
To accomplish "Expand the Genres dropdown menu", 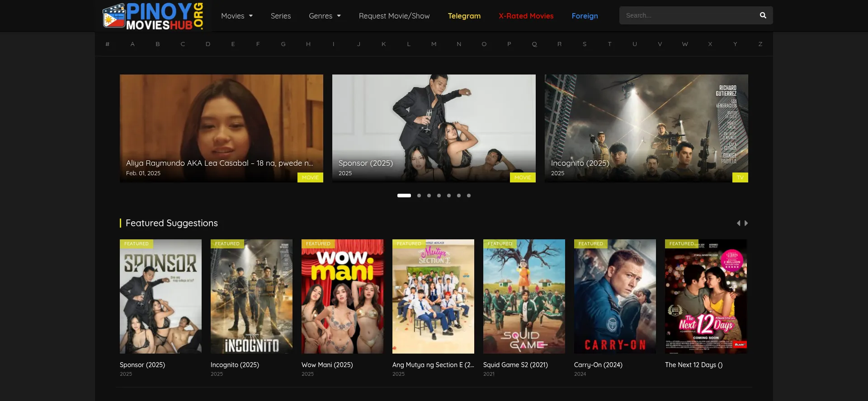I will 324,16.
